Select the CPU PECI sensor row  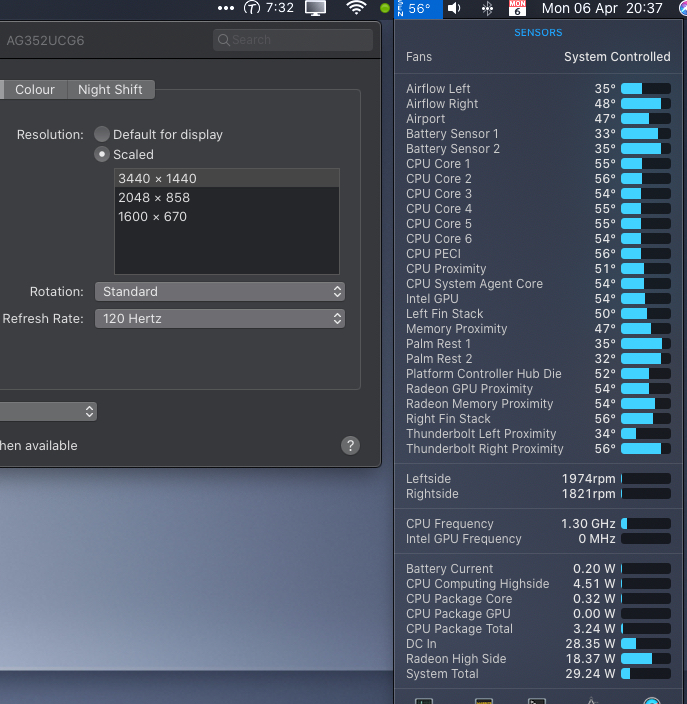(538, 254)
